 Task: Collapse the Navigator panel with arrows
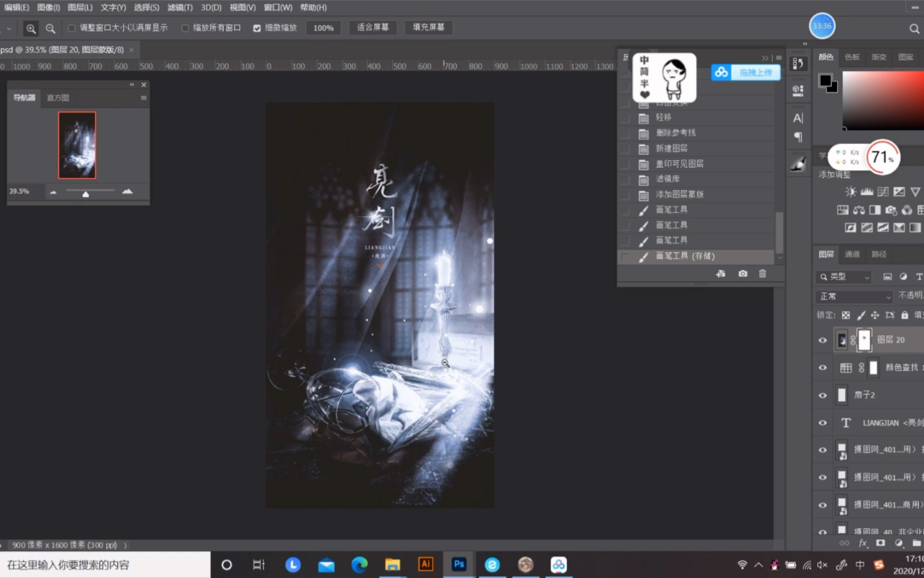[x=132, y=84]
